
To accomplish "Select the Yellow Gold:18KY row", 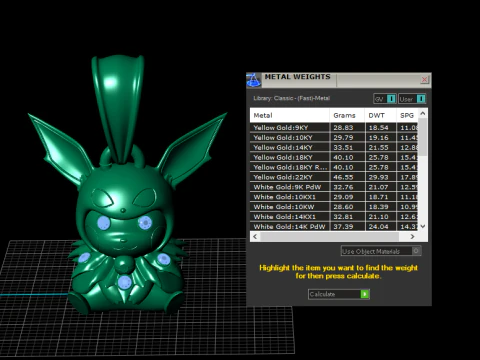I will click(334, 157).
